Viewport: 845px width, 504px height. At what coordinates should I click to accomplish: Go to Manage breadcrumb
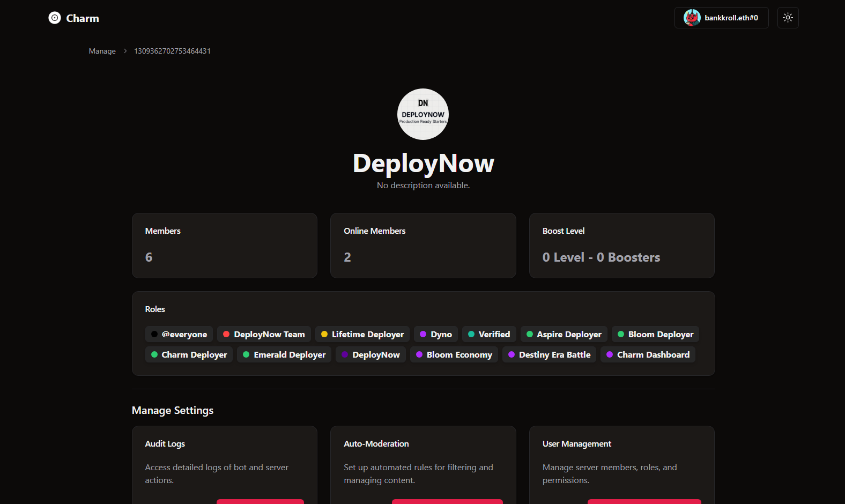[102, 51]
